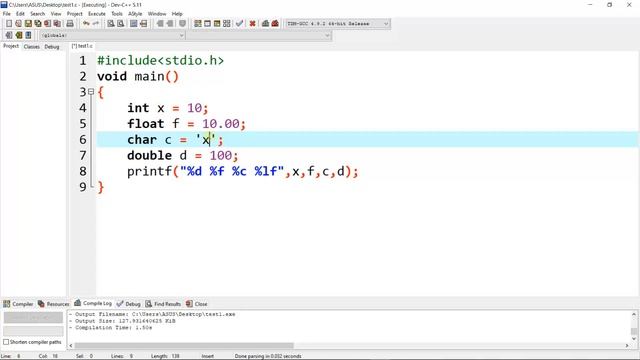640x360 pixels.
Task: Click the 'Done parsing' status bar message
Action: pos(268,356)
